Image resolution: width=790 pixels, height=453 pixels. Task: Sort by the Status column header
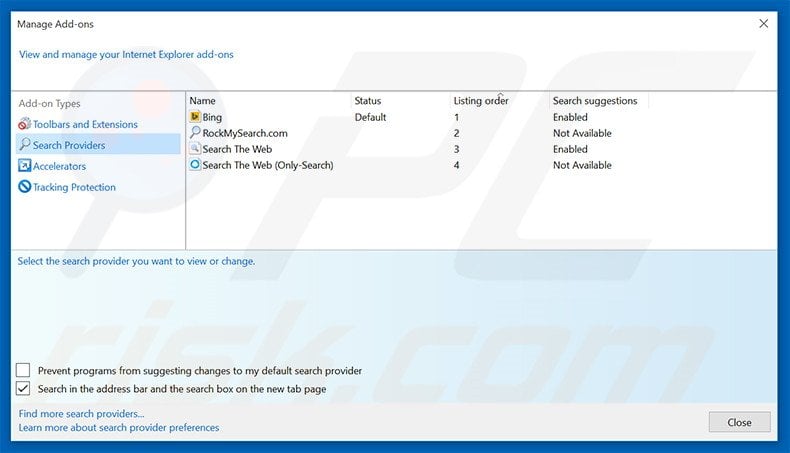[368, 101]
